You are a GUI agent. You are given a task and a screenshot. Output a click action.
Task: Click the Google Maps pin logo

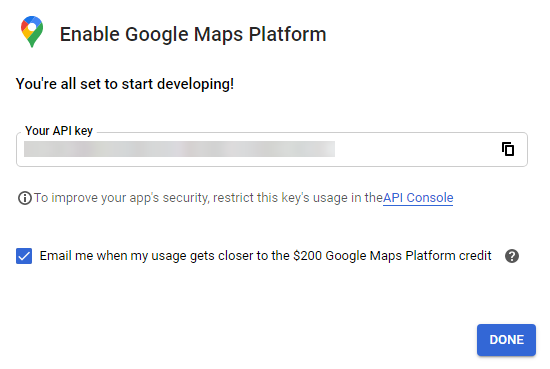click(x=32, y=32)
